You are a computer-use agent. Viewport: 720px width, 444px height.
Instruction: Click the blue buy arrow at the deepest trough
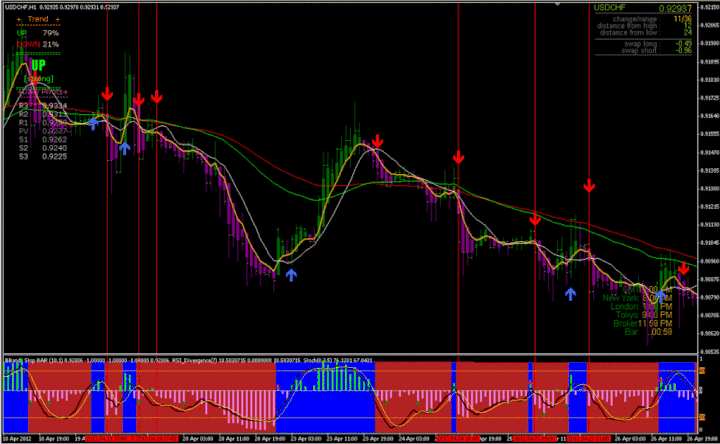click(x=291, y=275)
